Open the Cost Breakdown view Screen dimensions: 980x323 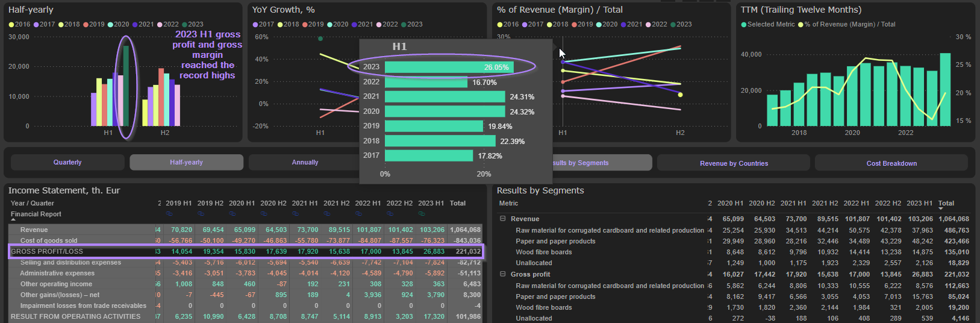891,163
